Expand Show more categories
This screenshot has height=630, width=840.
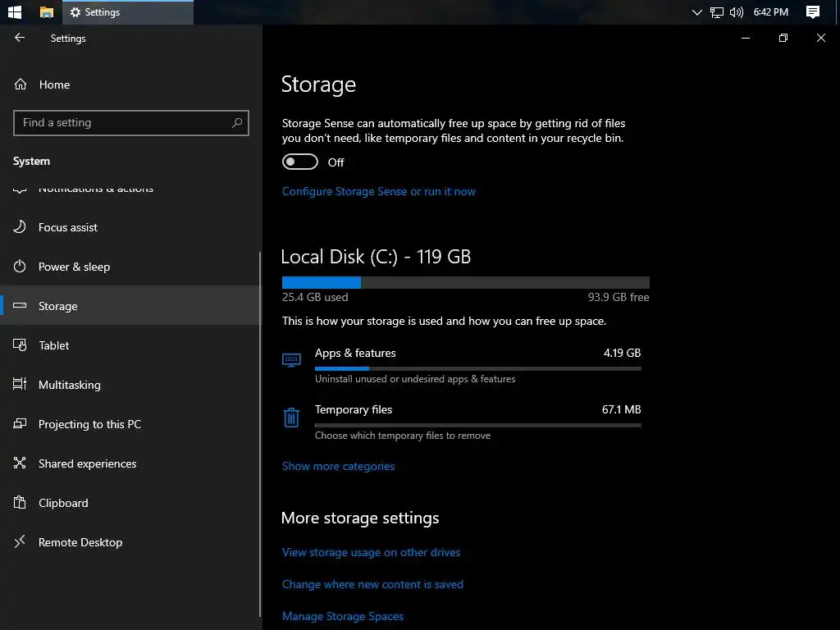point(339,466)
